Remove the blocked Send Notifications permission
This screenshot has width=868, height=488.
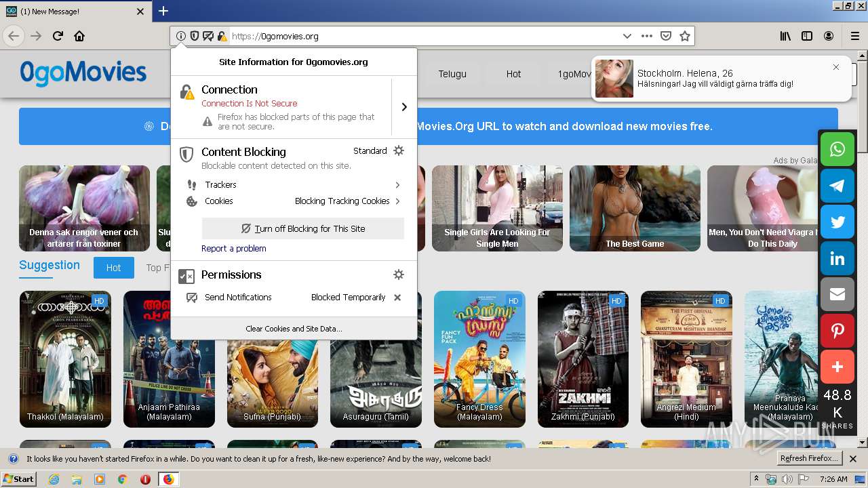pyautogui.click(x=397, y=297)
